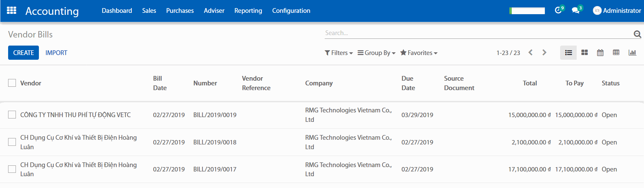Click the CREATE button
Image resolution: width=644 pixels, height=188 pixels.
[x=23, y=53]
